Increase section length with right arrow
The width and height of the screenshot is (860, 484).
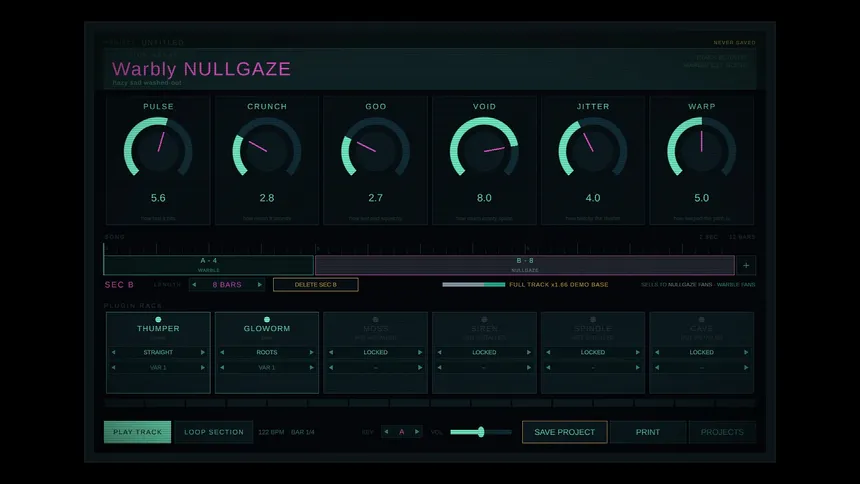coord(259,285)
